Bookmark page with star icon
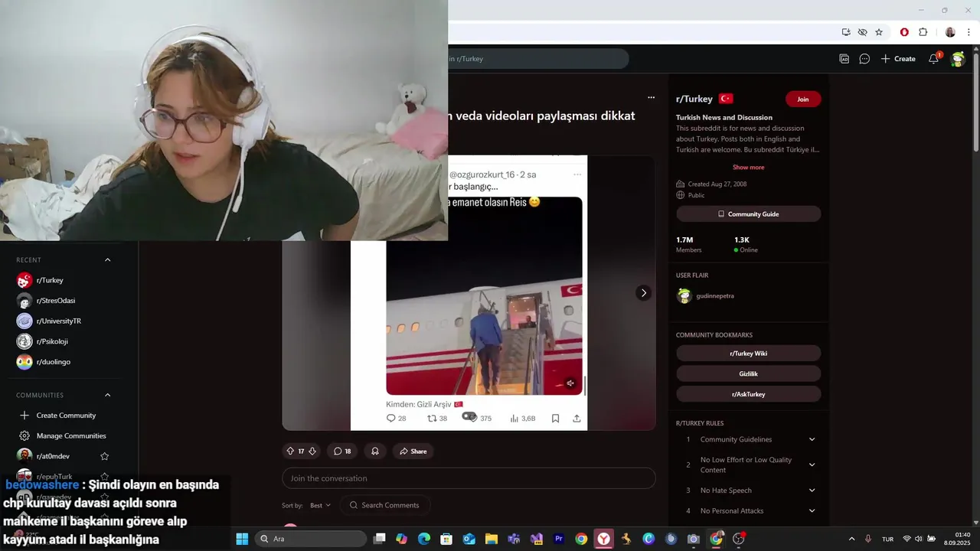This screenshot has height=551, width=980. [879, 32]
